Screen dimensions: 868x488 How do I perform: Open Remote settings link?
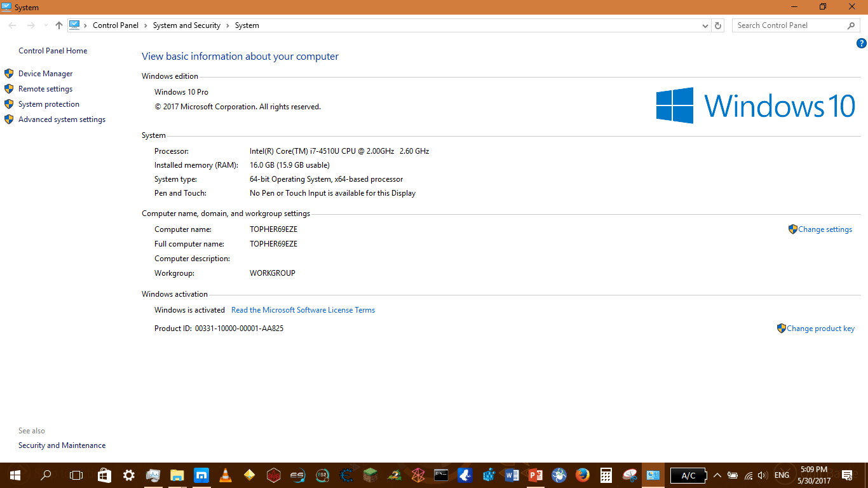45,89
